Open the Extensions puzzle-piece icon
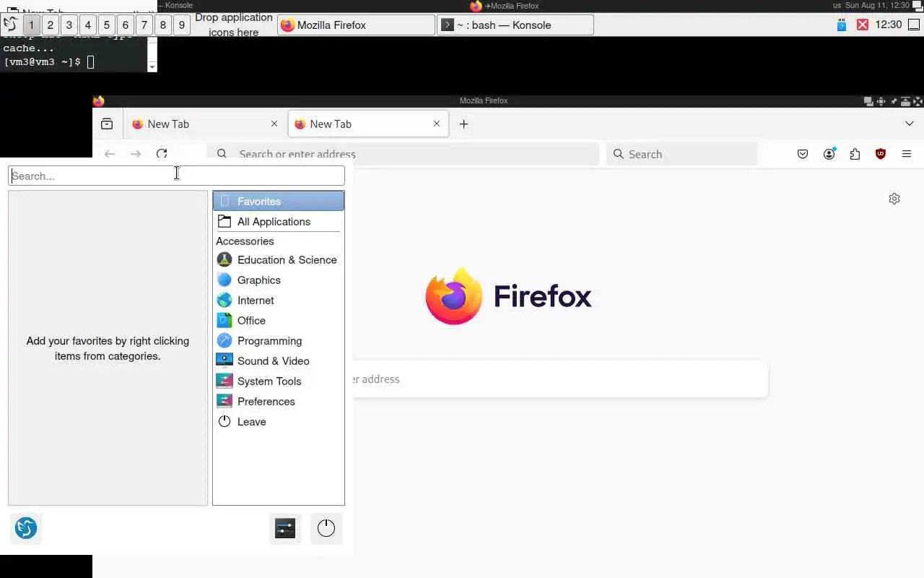Image resolution: width=924 pixels, height=578 pixels. pyautogui.click(x=855, y=154)
